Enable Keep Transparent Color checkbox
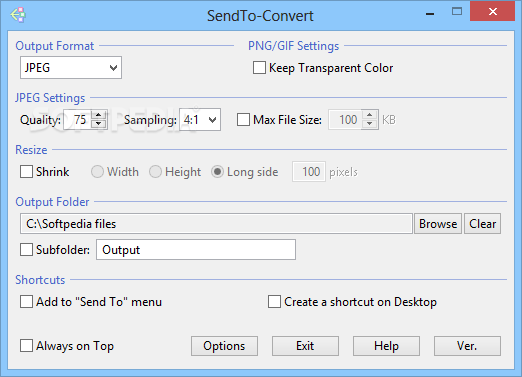The width and height of the screenshot is (522, 377). [x=259, y=68]
